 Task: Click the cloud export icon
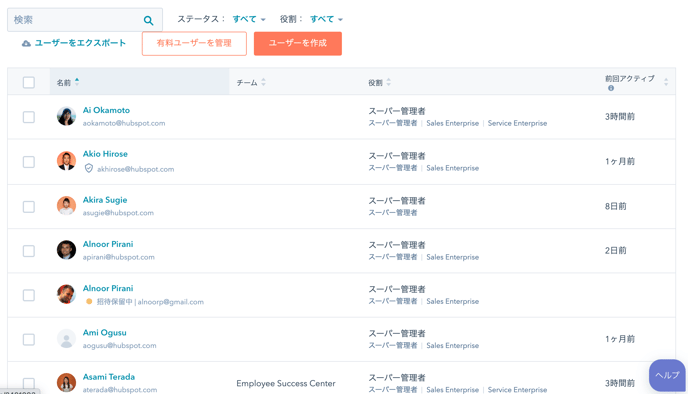(x=26, y=43)
